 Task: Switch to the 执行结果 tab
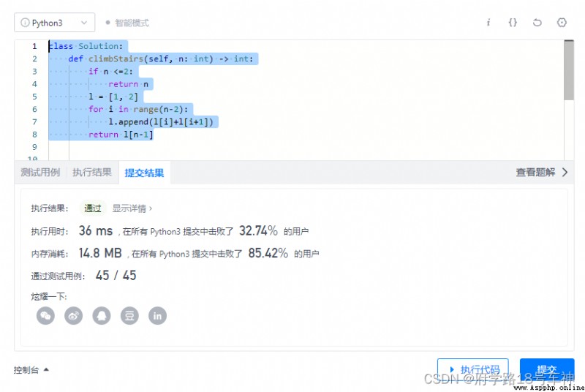(92, 173)
